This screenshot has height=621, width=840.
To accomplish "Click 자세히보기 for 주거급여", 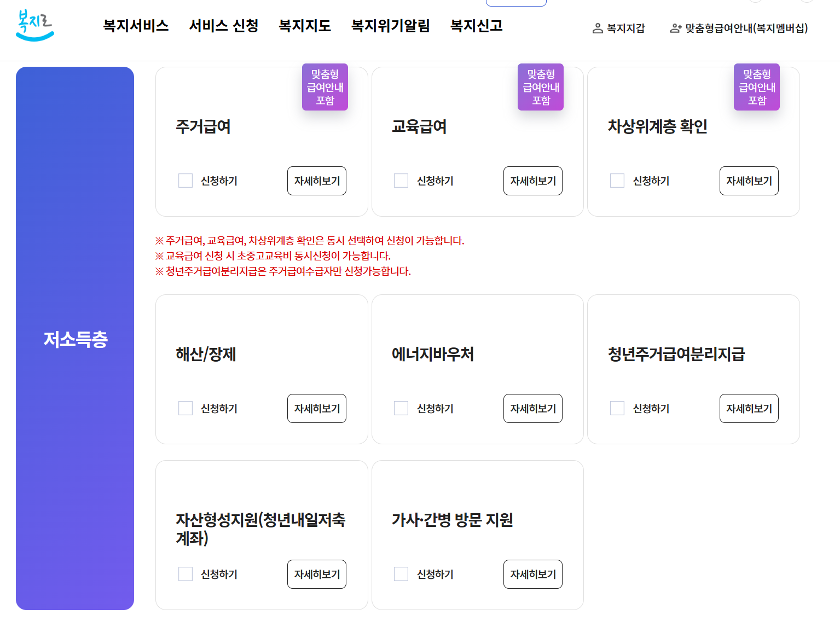I will (316, 181).
